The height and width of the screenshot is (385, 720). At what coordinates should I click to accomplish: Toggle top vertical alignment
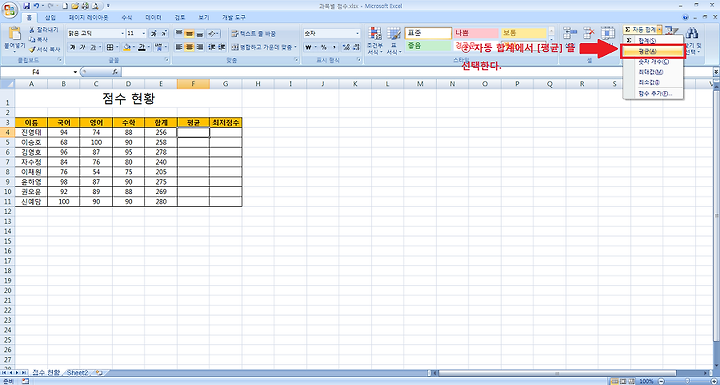(x=179, y=34)
